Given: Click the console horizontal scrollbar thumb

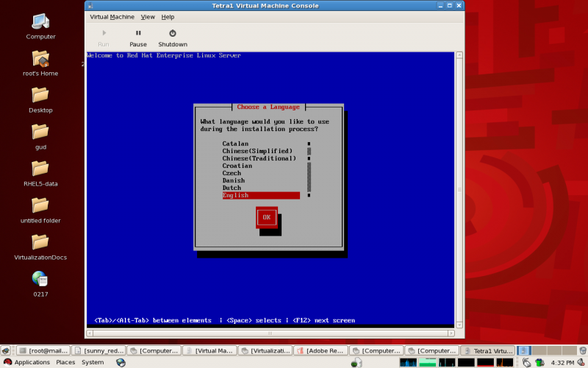Looking at the screenshot, I should 270,333.
